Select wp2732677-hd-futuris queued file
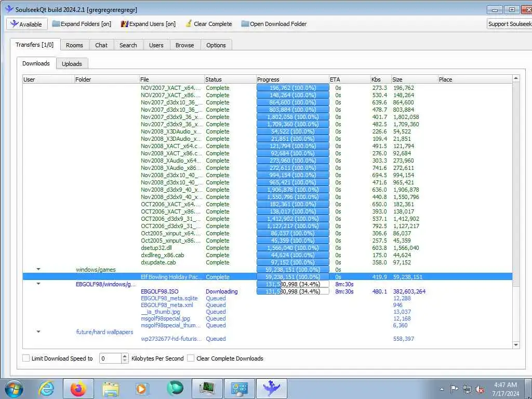Screen dimensions: 532x399 pyautogui.click(x=268, y=339)
